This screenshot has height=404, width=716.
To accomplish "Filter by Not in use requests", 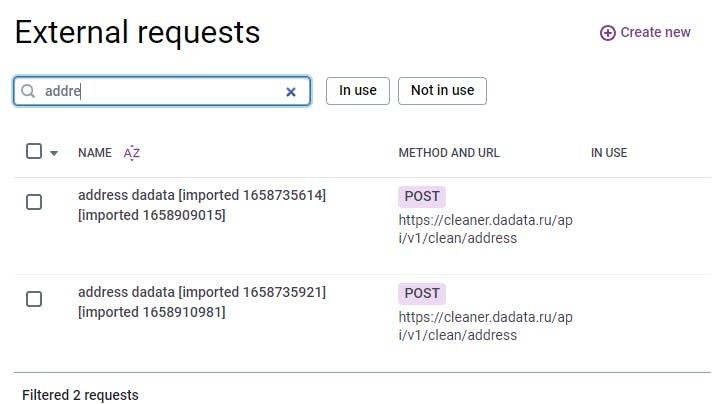I will (x=442, y=90).
